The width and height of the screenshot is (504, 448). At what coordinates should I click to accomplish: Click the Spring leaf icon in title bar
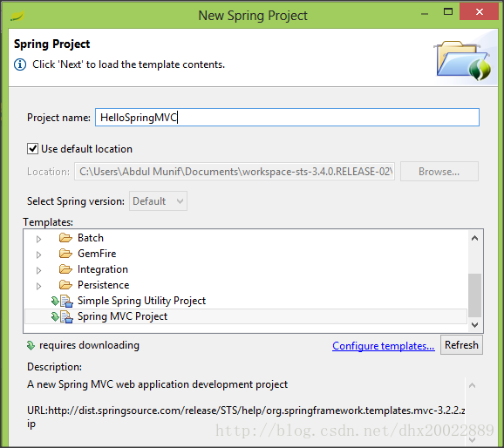[x=17, y=16]
